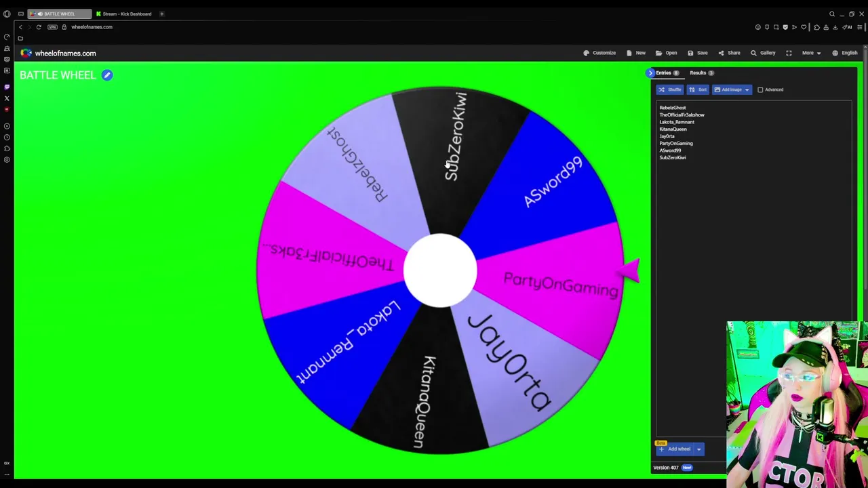Click the wheelofnames.com logo
868x488 pixels.
[58, 53]
